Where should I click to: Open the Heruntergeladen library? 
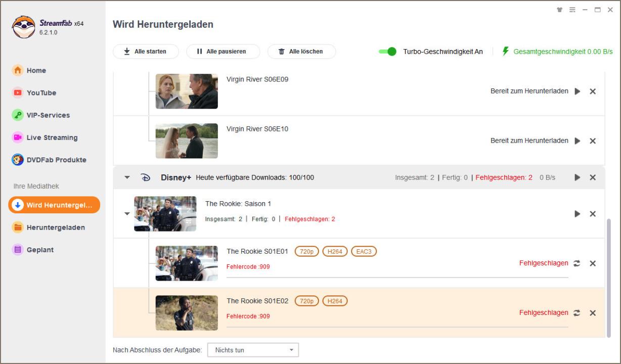click(49, 227)
